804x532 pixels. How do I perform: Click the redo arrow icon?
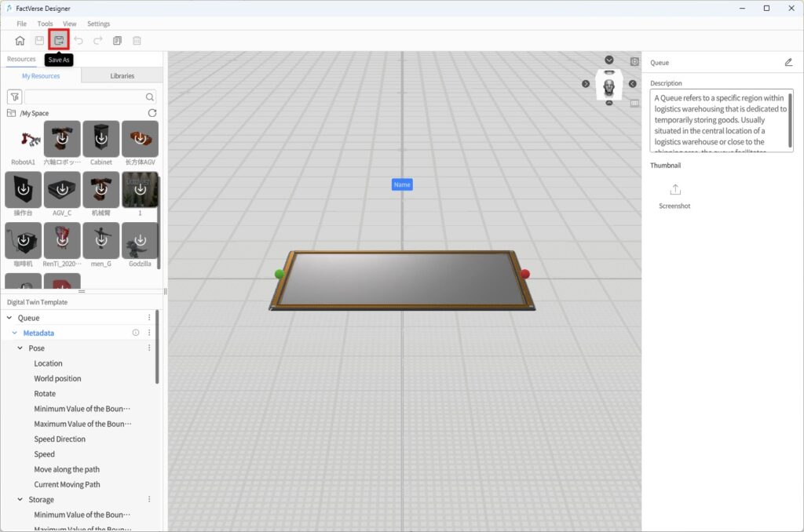tap(98, 41)
